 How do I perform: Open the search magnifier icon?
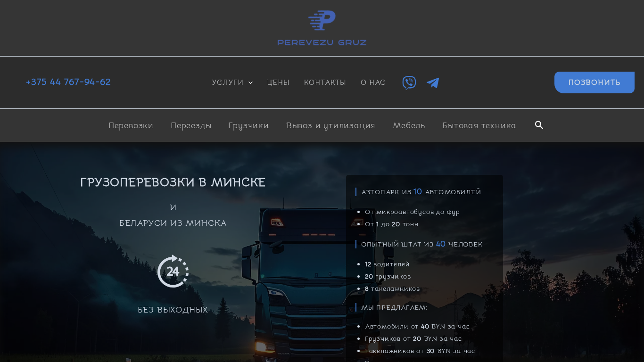[539, 125]
